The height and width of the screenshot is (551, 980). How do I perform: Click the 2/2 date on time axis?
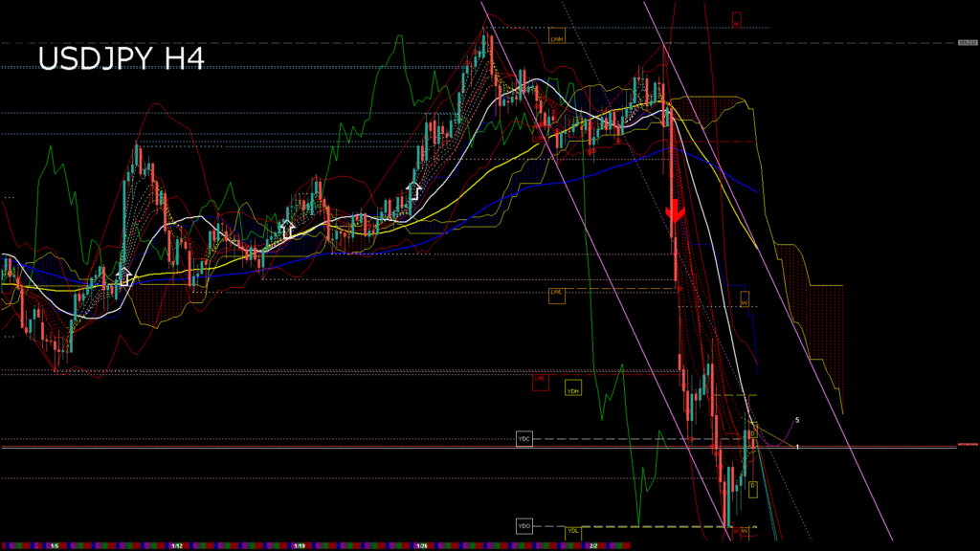point(593,546)
